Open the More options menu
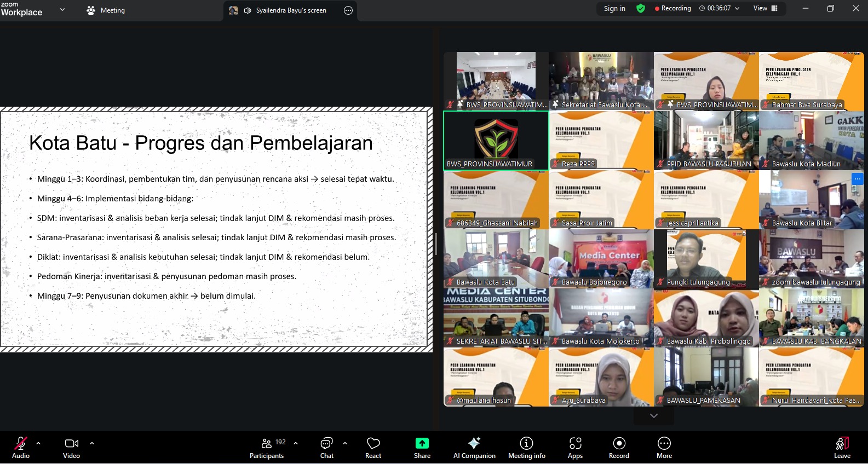The width and height of the screenshot is (868, 464). point(664,447)
